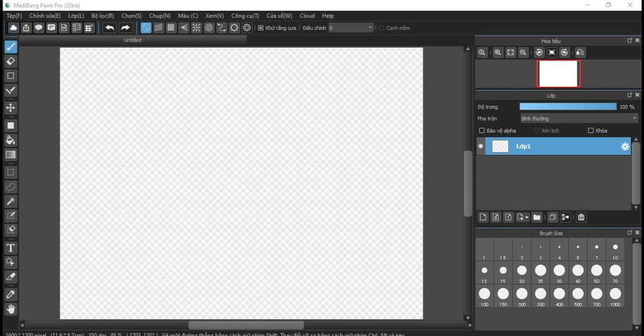Pick brush size 5
Screen dimensions: 644x336
578,250
